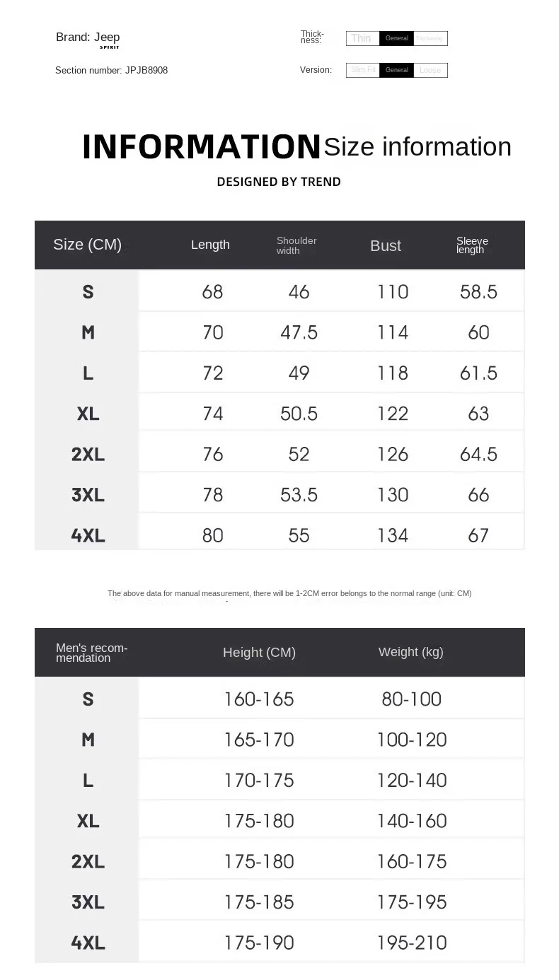This screenshot has width=559, height=980.
Task: Click the 4XL bust value 134
Action: (x=393, y=535)
